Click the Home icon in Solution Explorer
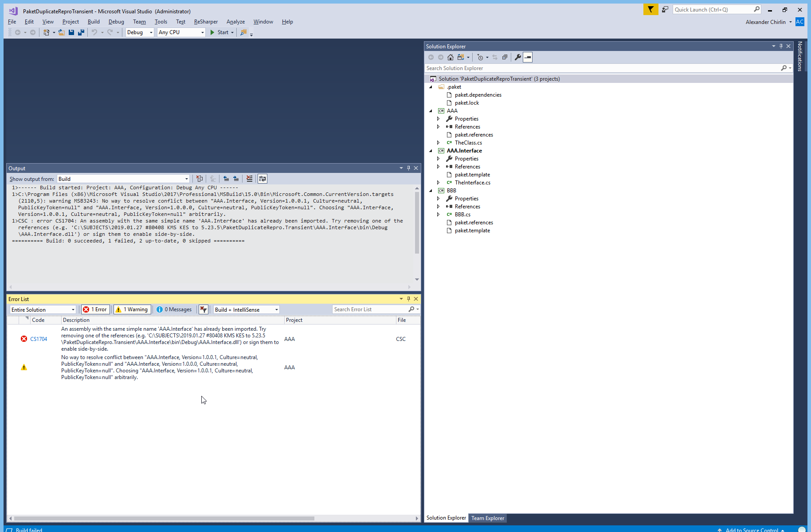 pos(451,57)
